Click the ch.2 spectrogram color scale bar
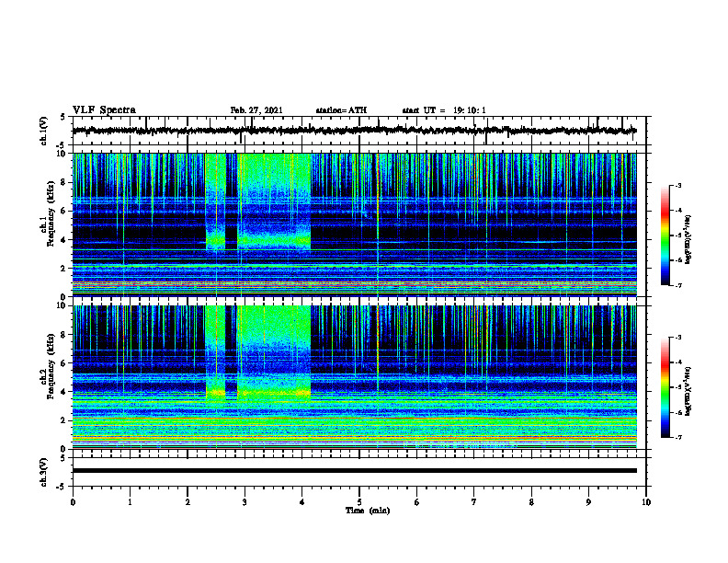Screen dimensions: 728x563 click(665, 387)
